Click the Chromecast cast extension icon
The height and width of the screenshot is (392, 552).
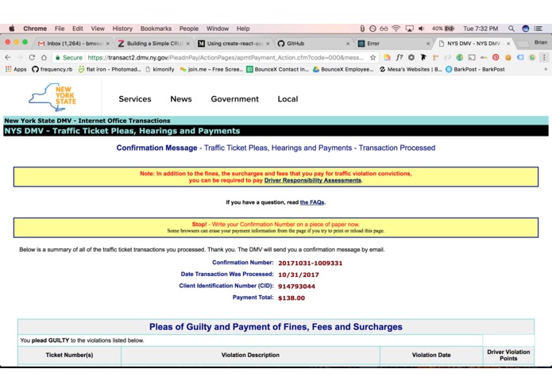point(472,57)
